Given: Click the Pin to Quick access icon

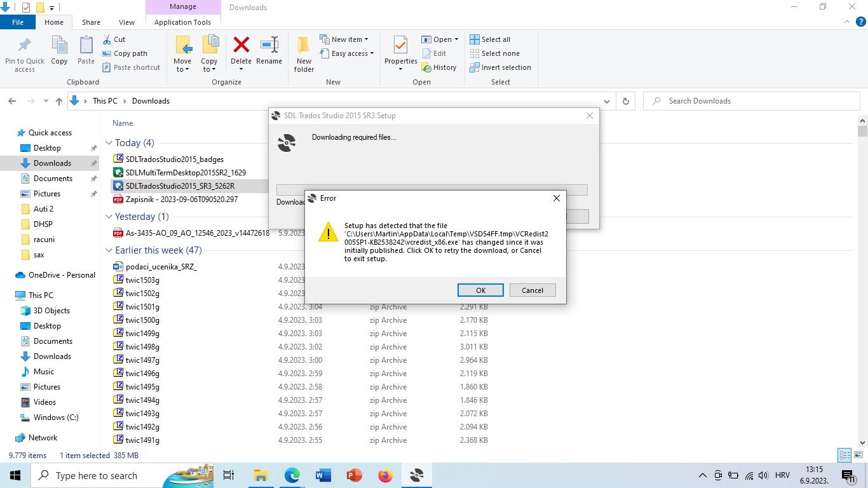Looking at the screenshot, I should pos(24,51).
